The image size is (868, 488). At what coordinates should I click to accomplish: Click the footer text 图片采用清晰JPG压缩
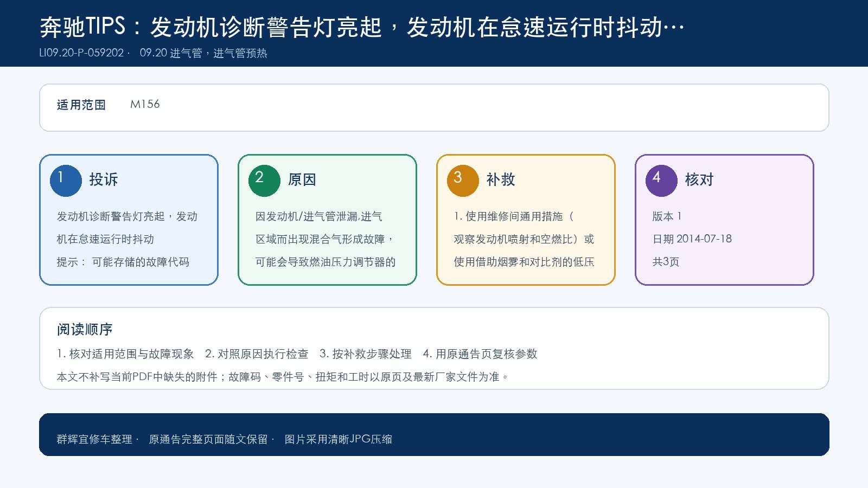339,439
